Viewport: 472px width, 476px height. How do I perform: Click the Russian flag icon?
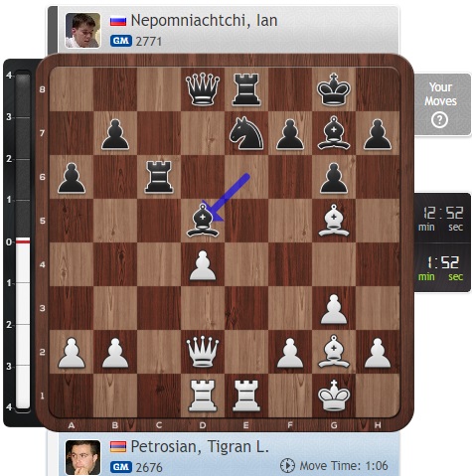tap(118, 22)
